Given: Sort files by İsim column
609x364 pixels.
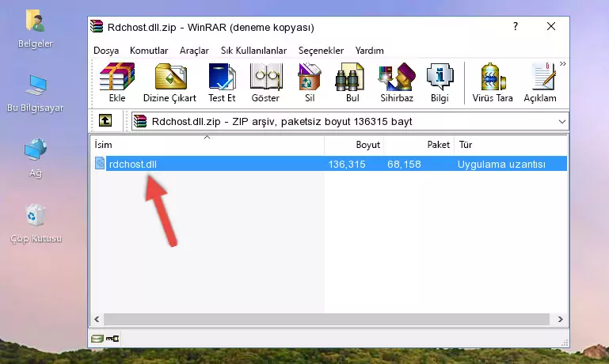Looking at the screenshot, I should [207, 145].
